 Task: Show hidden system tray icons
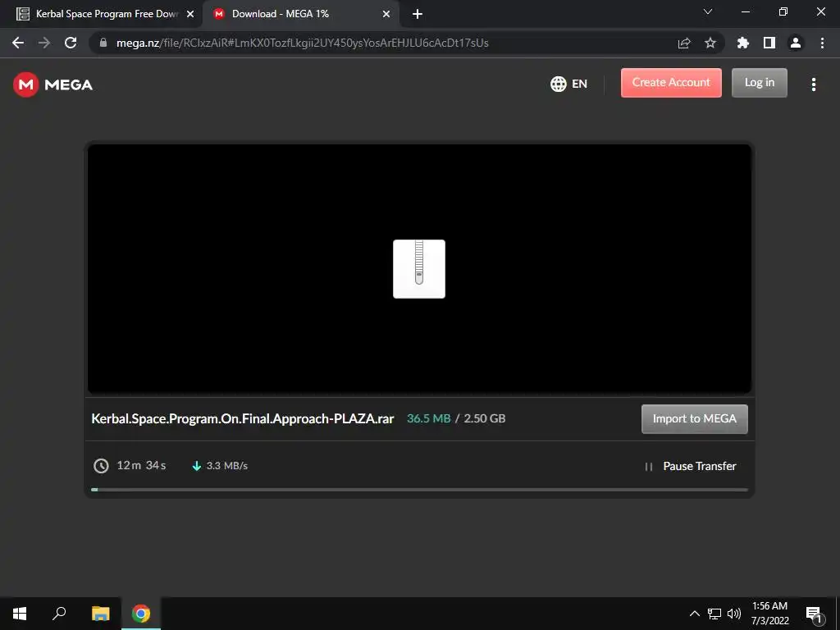694,614
